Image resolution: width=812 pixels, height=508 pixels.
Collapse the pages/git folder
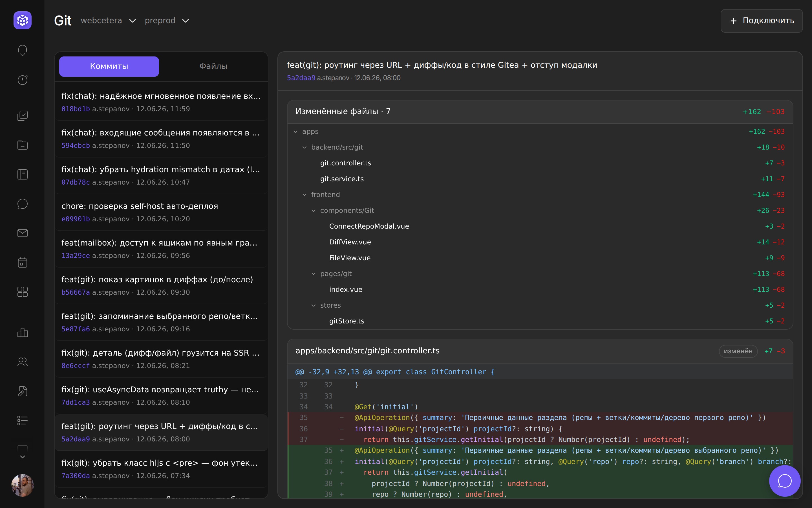314,274
